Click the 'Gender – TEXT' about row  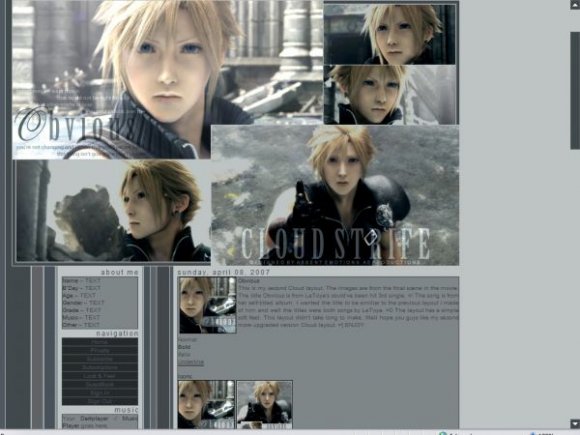(84, 303)
